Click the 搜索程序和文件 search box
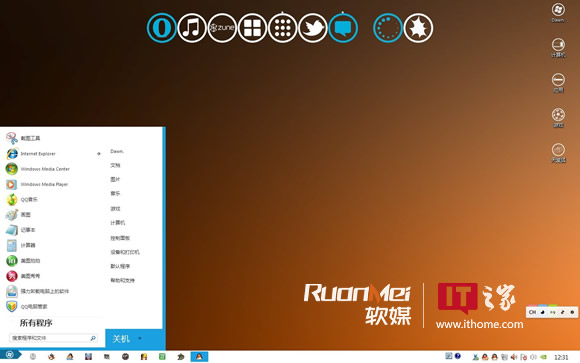Image resolution: width=580 pixels, height=363 pixels. coord(54,338)
